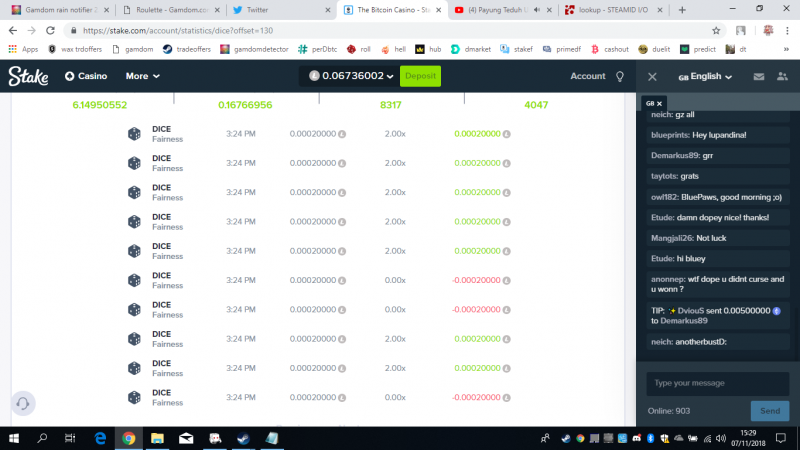The image size is (800, 450).
Task: Open the cashout bookmark
Action: pyautogui.click(x=610, y=49)
